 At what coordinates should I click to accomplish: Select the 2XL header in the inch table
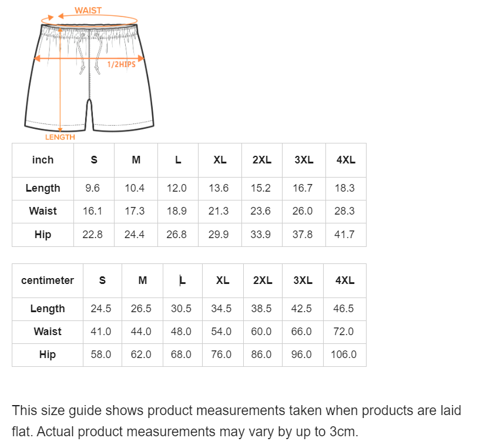(x=262, y=160)
